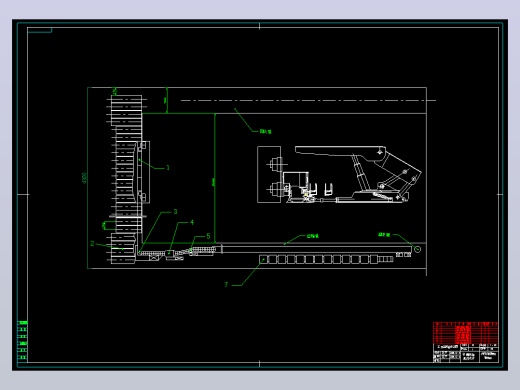The height and width of the screenshot is (390, 520).
Task: Click the green callout number "5"
Action: tap(208, 236)
